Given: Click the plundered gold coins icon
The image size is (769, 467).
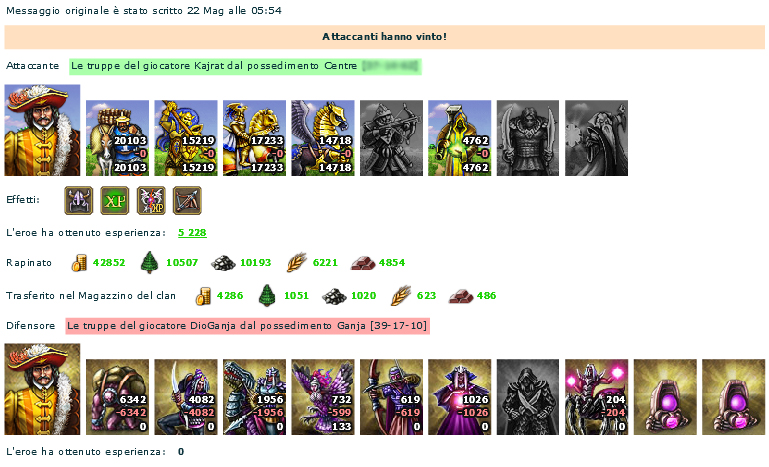Looking at the screenshot, I should [79, 263].
